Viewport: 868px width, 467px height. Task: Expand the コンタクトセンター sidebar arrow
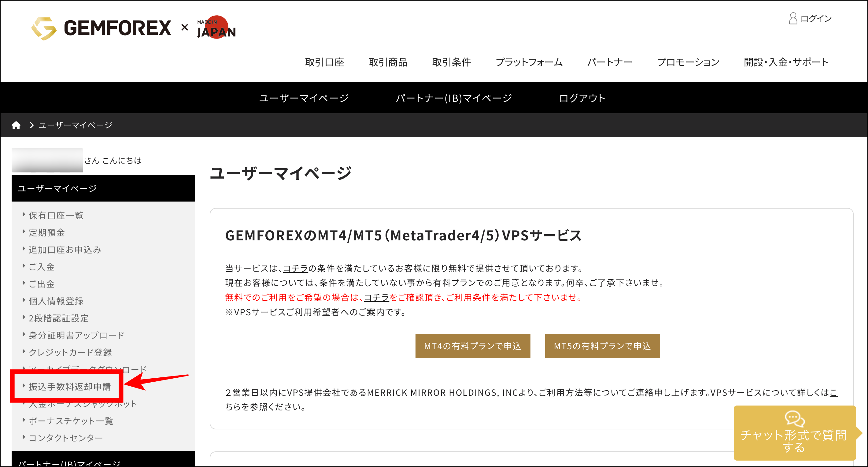click(x=24, y=437)
